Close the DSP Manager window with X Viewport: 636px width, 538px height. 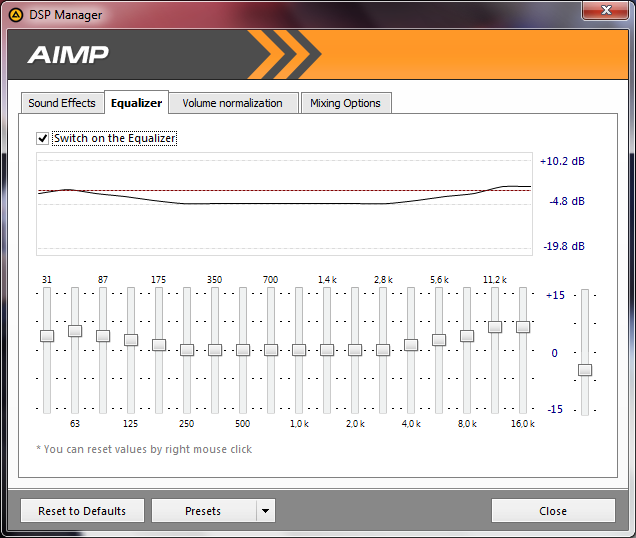pyautogui.click(x=606, y=10)
